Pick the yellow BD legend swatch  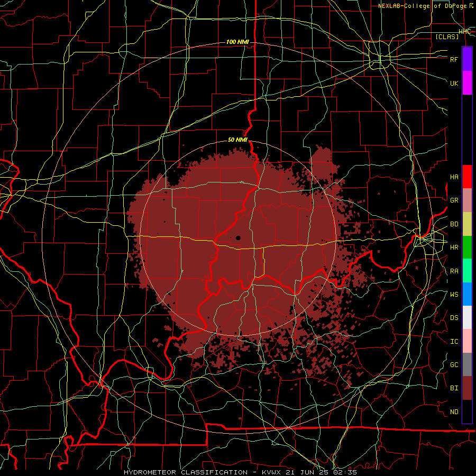(x=467, y=224)
